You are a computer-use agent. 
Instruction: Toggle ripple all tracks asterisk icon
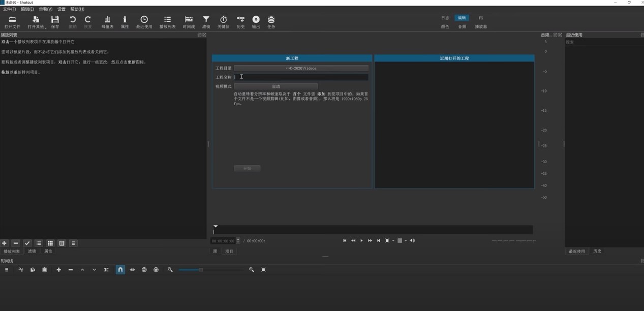pyautogui.click(x=156, y=270)
